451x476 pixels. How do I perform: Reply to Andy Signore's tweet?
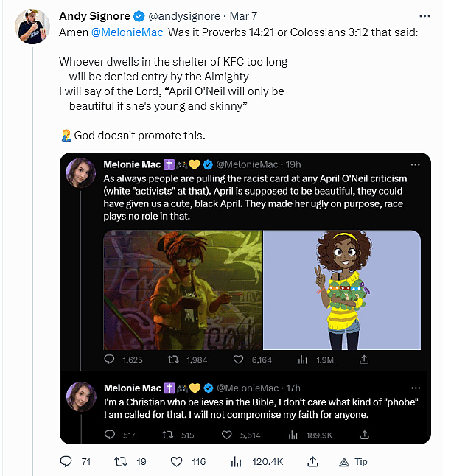pos(66,462)
